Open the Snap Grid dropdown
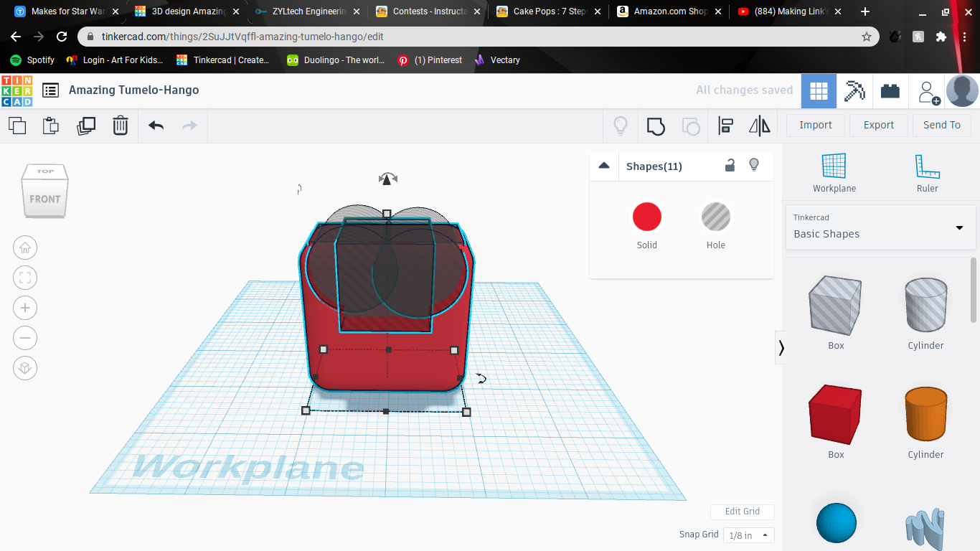Screen dimensions: 980x551 [748, 535]
